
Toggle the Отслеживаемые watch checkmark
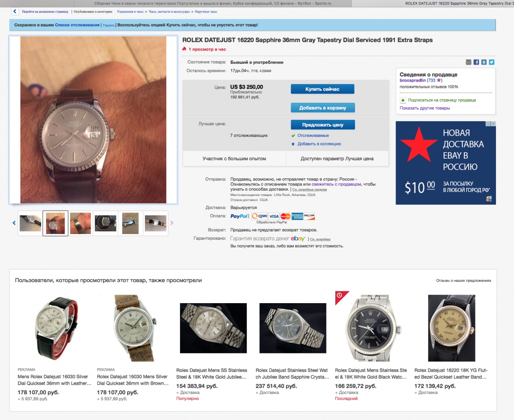click(293, 136)
